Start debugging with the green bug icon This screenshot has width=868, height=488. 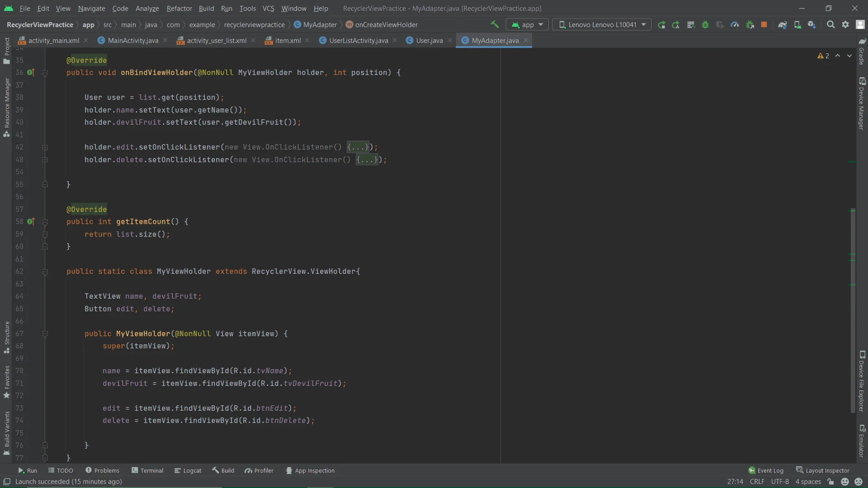click(705, 24)
